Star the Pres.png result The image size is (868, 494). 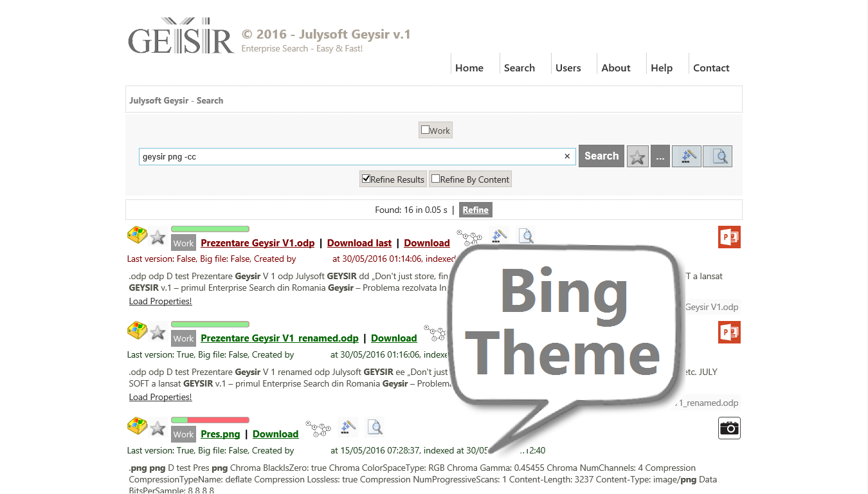pos(158,429)
